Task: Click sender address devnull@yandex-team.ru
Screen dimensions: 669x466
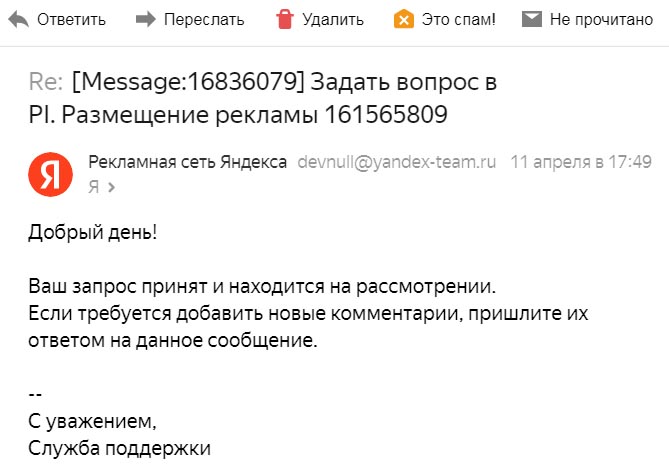Action: 397,162
